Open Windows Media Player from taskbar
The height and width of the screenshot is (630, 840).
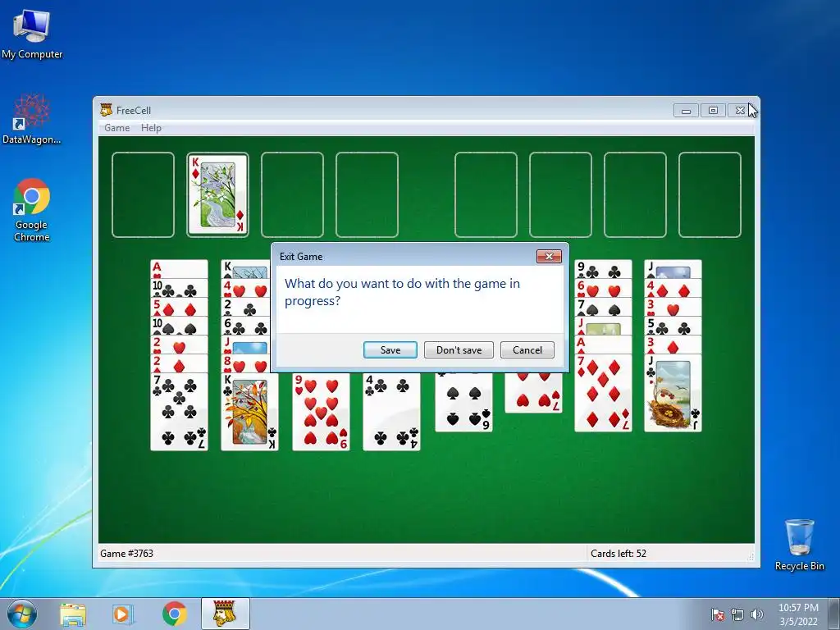pyautogui.click(x=123, y=614)
